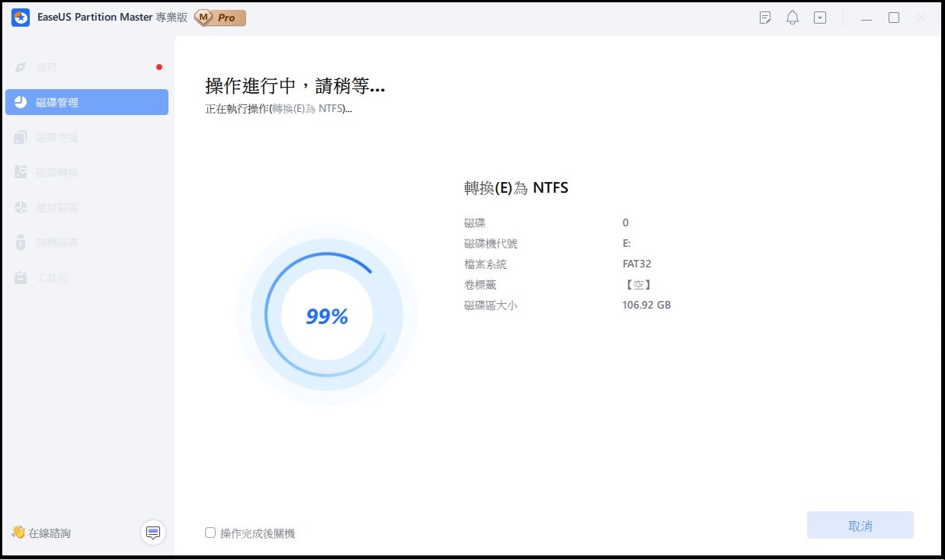This screenshot has height=560, width=945.
Task: Click the 操作進行中，請稍等... heading
Action: pyautogui.click(x=295, y=85)
